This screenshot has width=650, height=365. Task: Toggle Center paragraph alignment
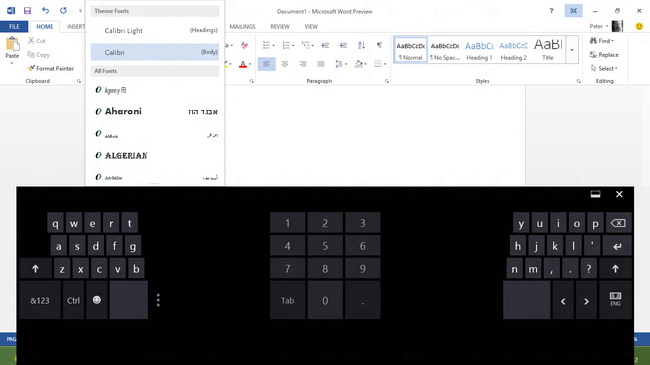click(x=285, y=64)
